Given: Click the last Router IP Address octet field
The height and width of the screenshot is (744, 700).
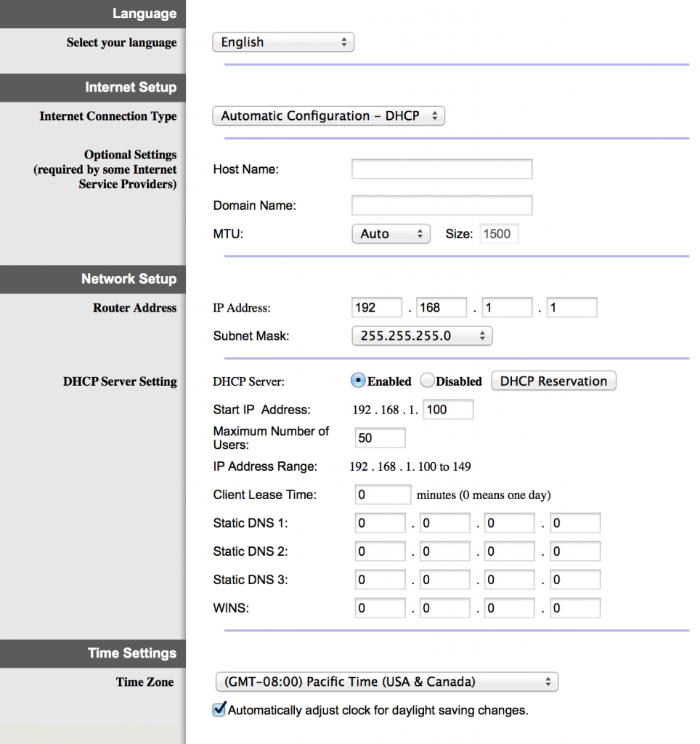Looking at the screenshot, I should click(571, 307).
